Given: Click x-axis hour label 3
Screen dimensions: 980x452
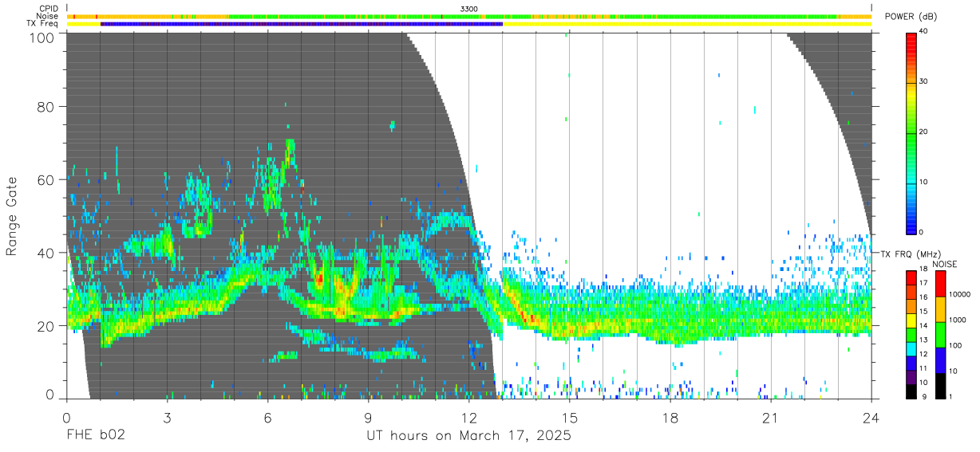Looking at the screenshot, I should (x=167, y=418).
